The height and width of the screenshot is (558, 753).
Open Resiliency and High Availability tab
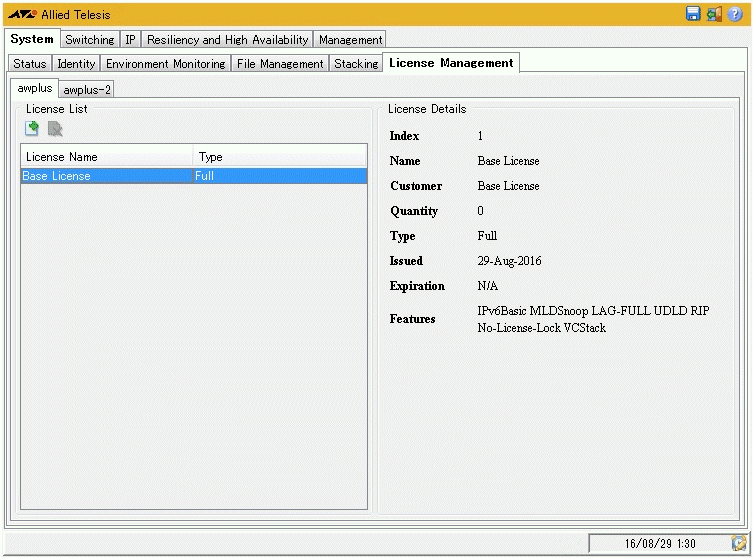(x=227, y=40)
